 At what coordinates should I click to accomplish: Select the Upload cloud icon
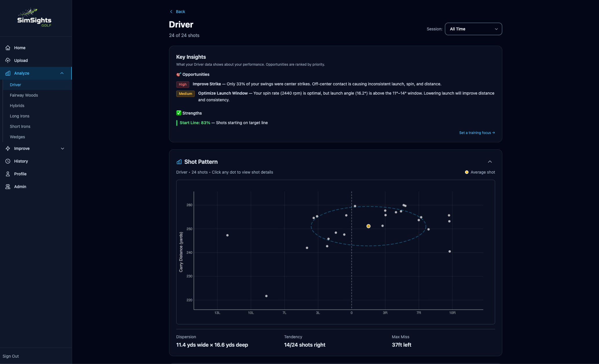8,60
